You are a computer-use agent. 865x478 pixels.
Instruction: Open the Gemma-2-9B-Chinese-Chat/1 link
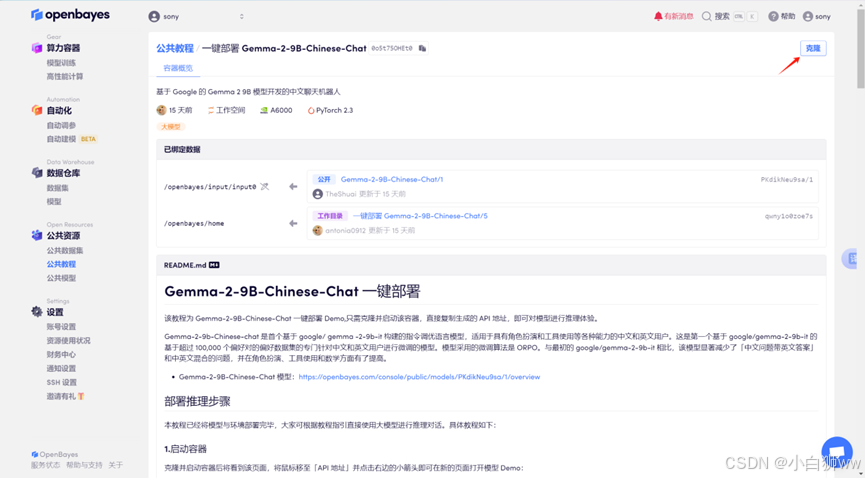click(392, 179)
